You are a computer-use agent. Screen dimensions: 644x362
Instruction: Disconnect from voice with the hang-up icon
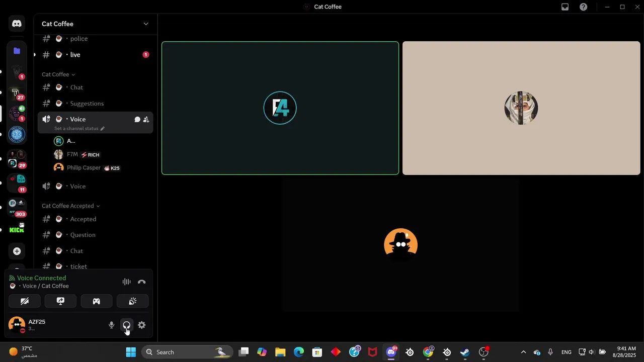pos(142,282)
